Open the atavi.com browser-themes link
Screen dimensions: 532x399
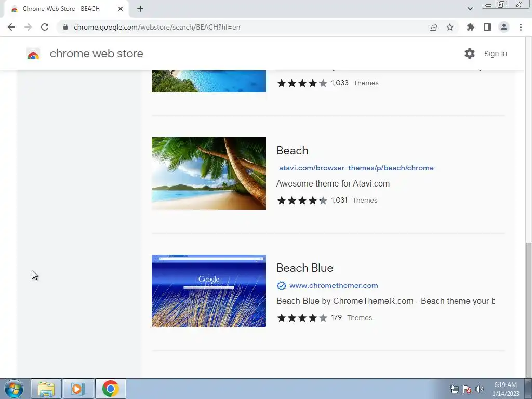357,168
